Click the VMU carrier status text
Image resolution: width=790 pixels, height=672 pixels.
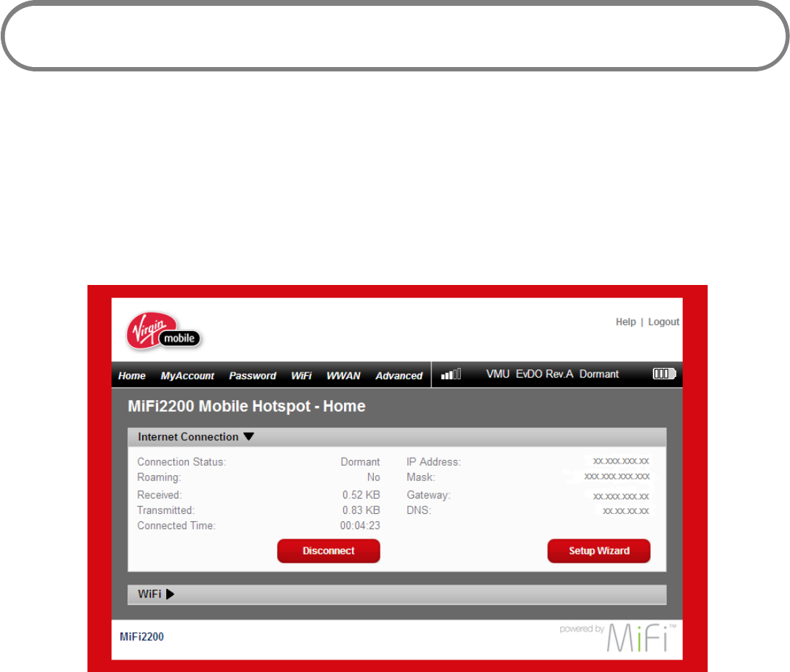pyautogui.click(x=498, y=374)
